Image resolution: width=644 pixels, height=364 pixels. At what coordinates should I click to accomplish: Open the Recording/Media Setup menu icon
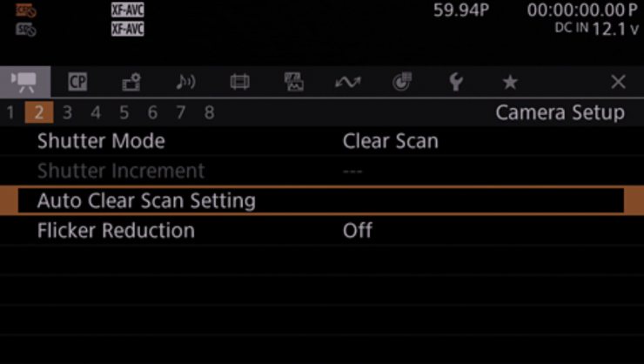tap(131, 82)
